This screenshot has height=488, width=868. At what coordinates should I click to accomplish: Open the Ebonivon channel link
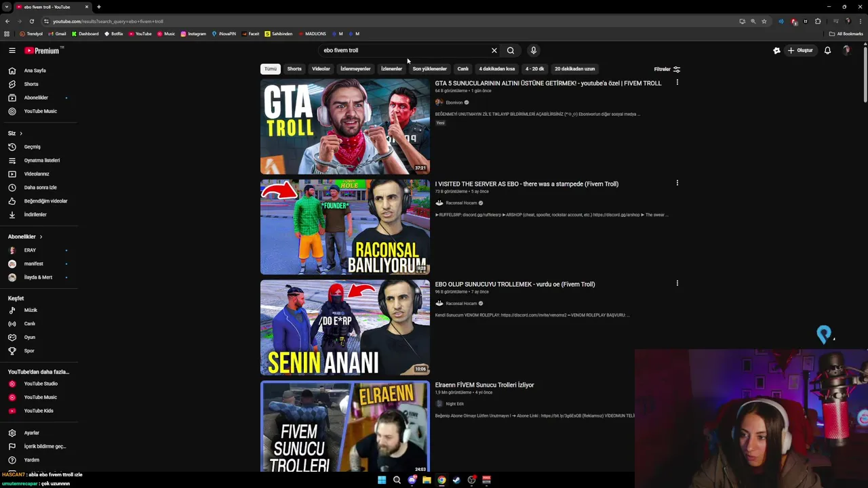point(454,102)
